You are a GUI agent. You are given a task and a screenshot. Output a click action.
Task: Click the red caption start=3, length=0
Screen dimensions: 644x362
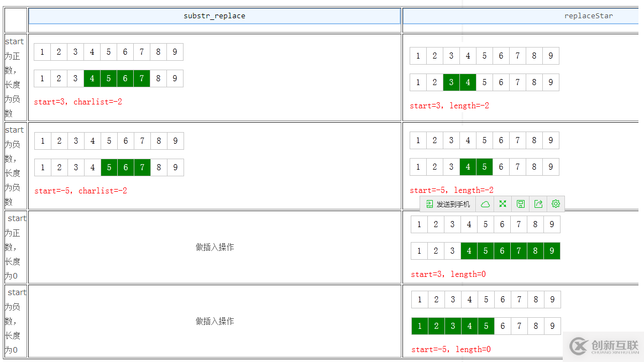coord(448,274)
